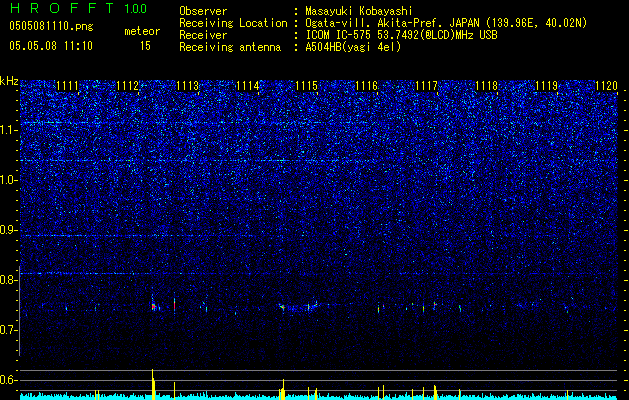Image resolution: width=629 pixels, height=400 pixels.
Task: Click the 1118 time marker
Action: [486, 86]
